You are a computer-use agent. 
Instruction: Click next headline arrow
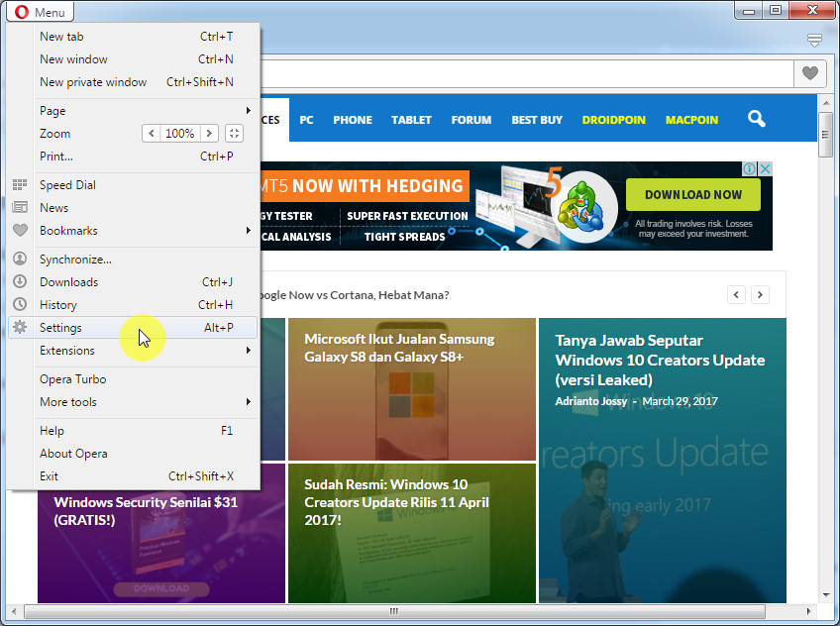[760, 294]
